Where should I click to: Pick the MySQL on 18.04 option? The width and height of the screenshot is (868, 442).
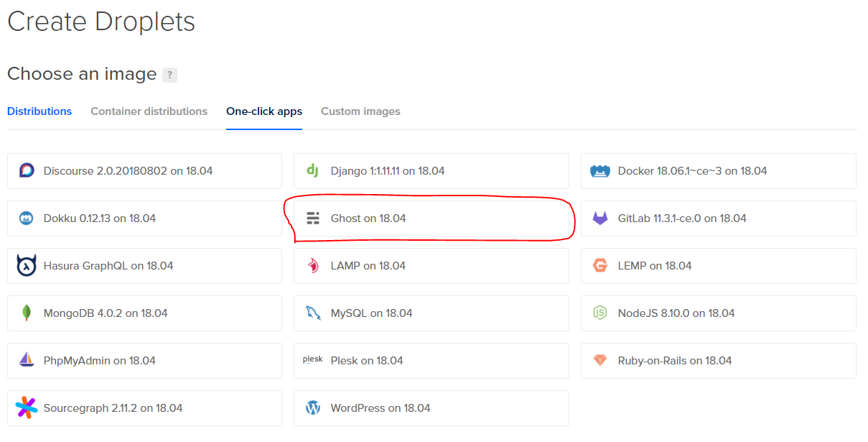[x=431, y=313]
